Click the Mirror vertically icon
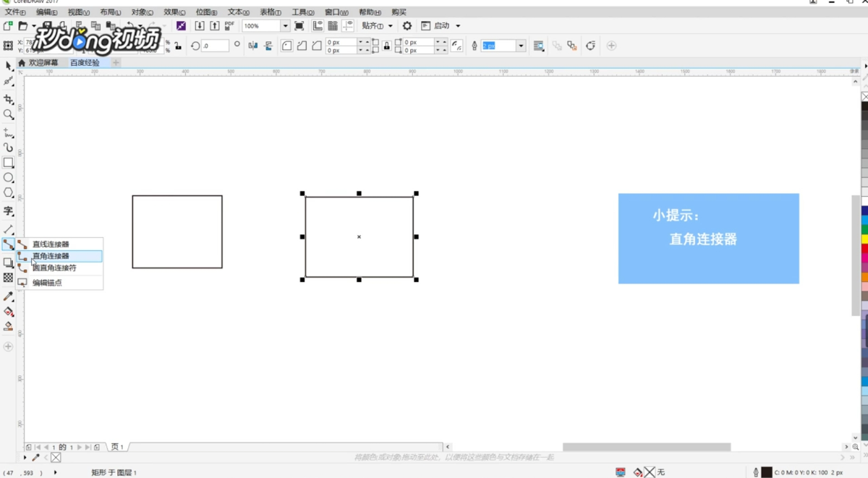The image size is (868, 478). [268, 46]
